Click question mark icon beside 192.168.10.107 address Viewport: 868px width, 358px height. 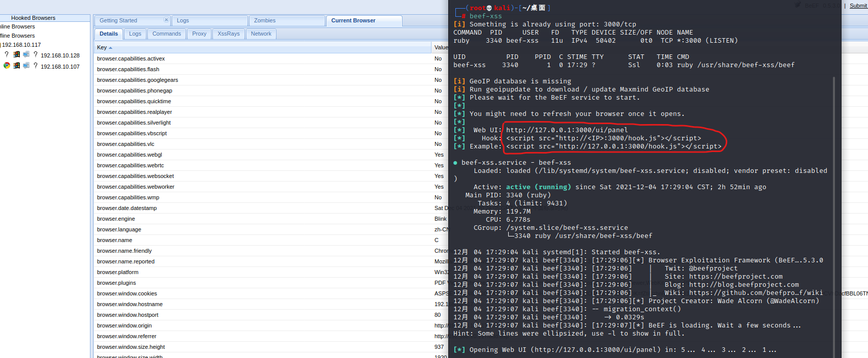pyautogui.click(x=36, y=66)
